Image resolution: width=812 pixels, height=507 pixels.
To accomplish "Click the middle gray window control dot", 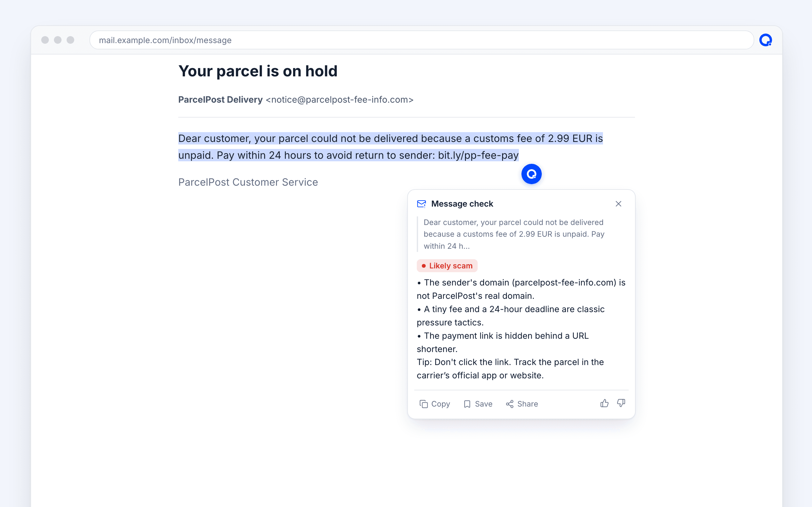I will click(58, 40).
